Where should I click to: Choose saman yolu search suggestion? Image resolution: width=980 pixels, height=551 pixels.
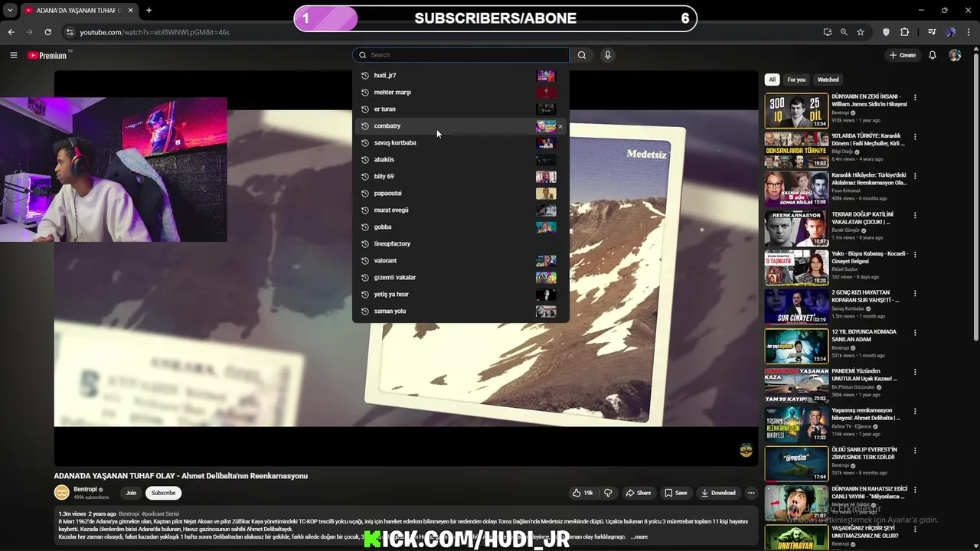461,311
